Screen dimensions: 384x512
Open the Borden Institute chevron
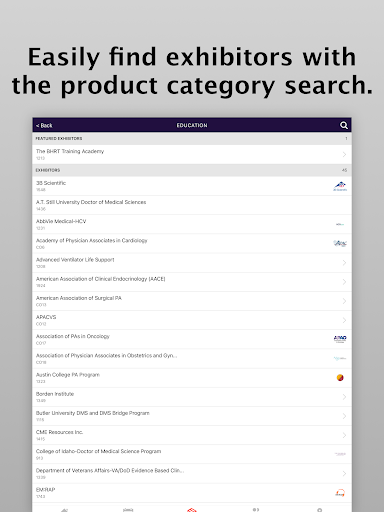(x=344, y=397)
